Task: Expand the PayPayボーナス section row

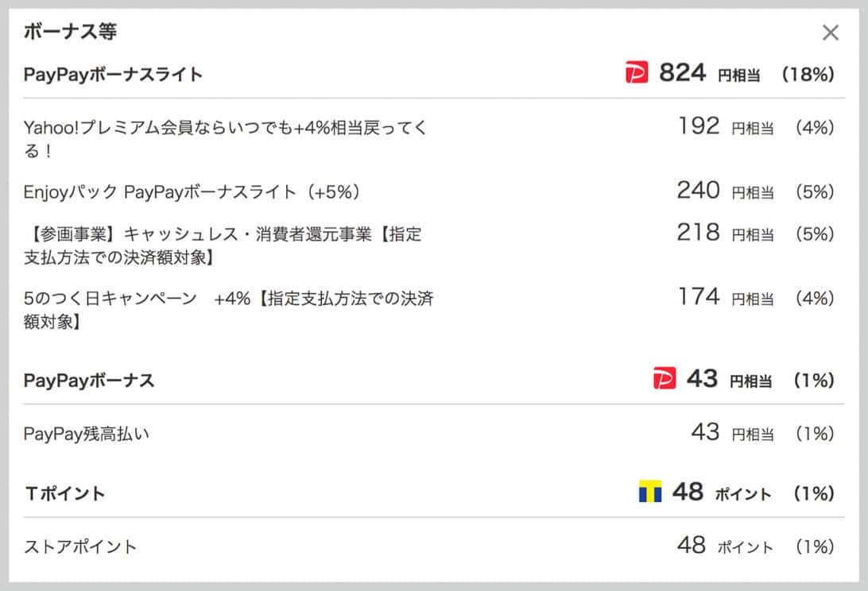Action: tap(88, 380)
